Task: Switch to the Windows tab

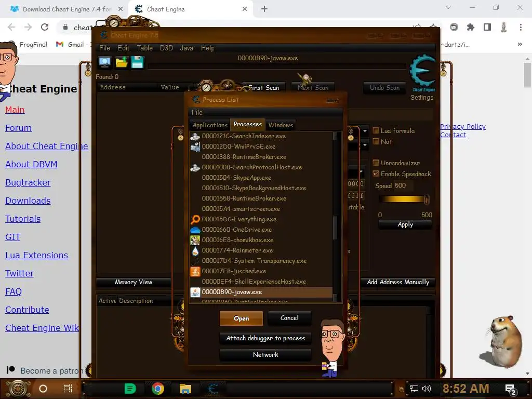Action: coord(280,125)
